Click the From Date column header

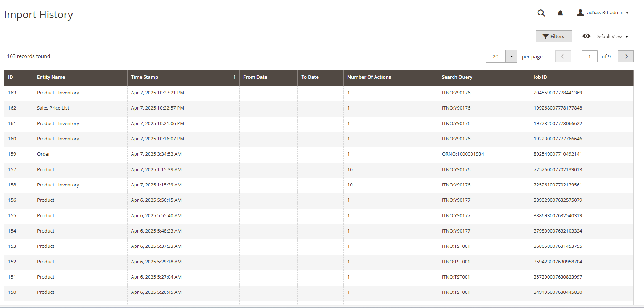pyautogui.click(x=255, y=77)
